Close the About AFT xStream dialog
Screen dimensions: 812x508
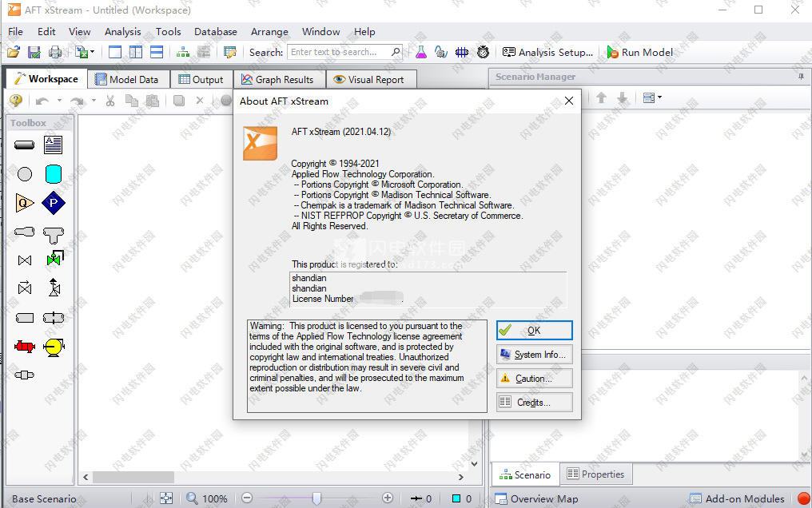(x=568, y=101)
